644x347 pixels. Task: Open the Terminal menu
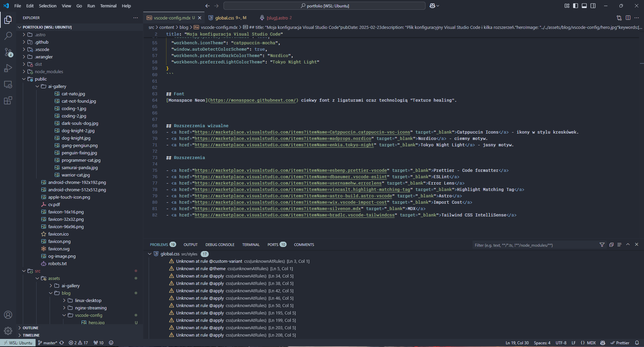point(108,6)
